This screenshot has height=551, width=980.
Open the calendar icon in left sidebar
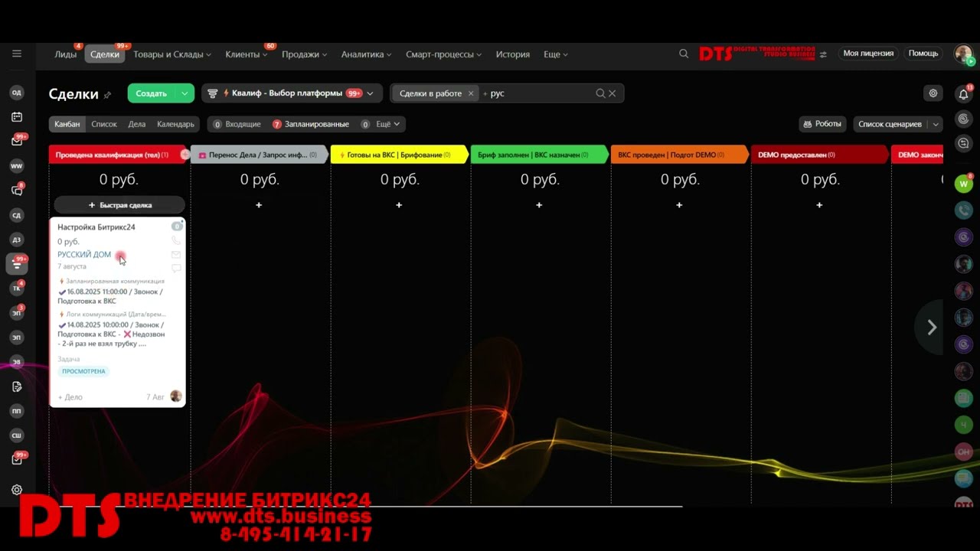[17, 117]
